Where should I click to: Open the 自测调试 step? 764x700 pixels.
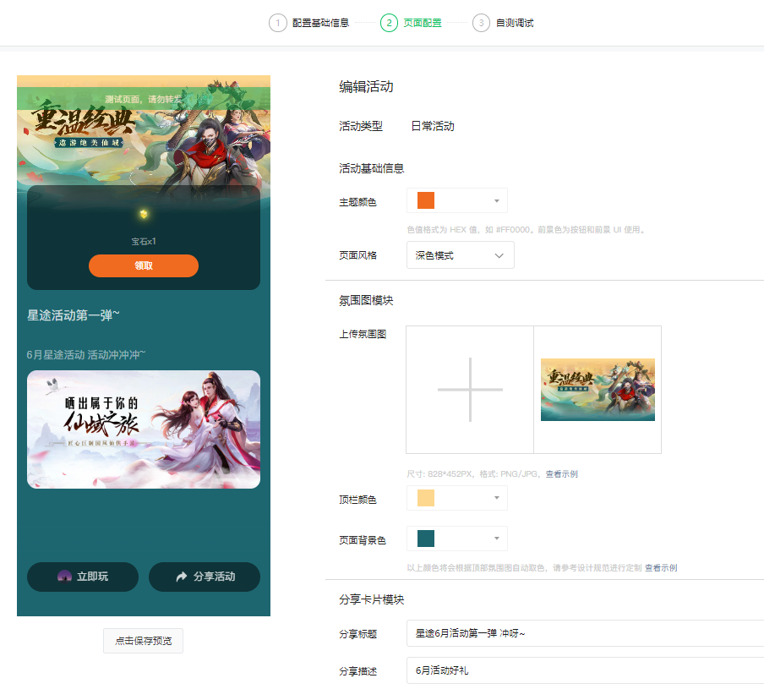(515, 23)
